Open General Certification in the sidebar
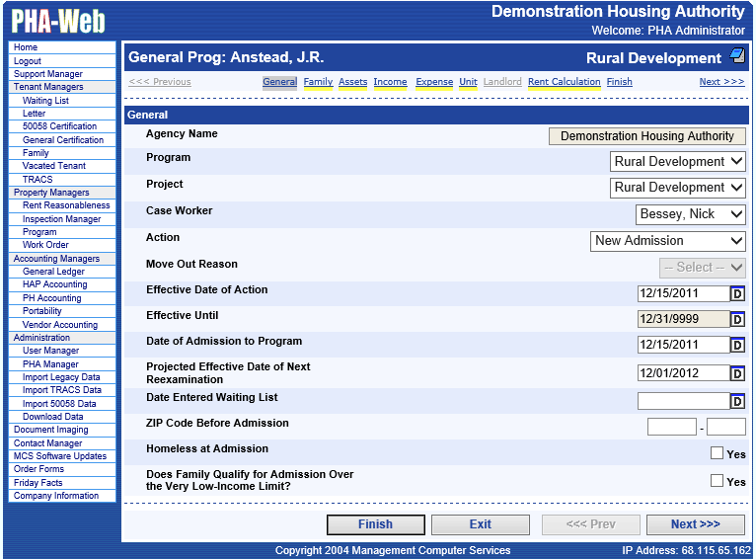 (62, 140)
